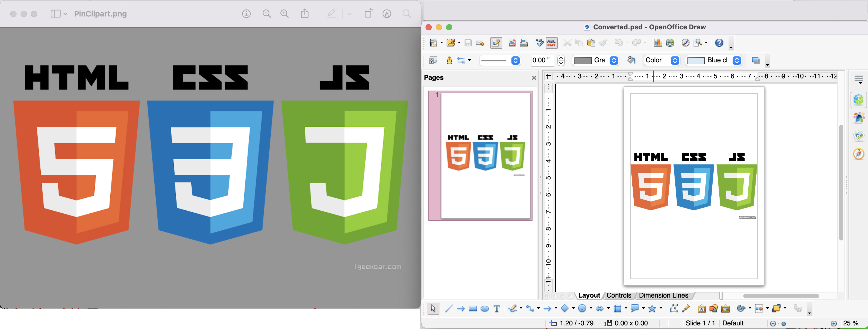Viewport: 868px width, 329px height.
Task: Expand Preview sidebar view menu chevron
Action: [x=65, y=14]
